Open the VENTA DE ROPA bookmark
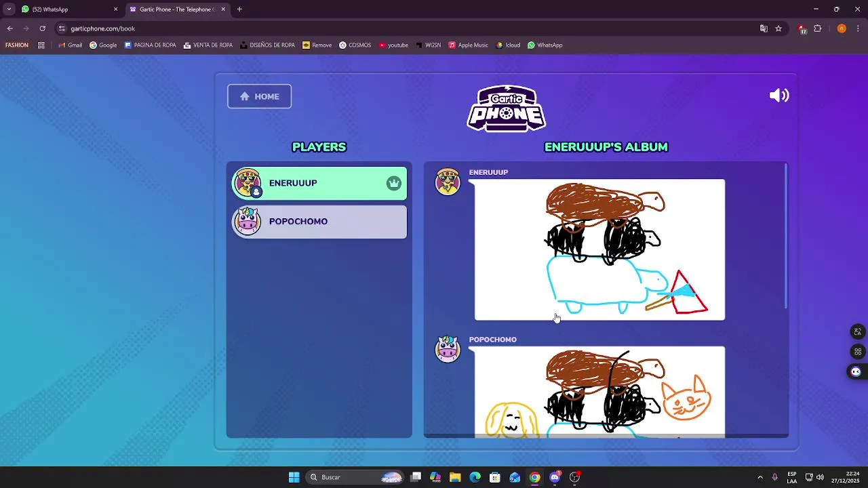868x488 pixels. click(208, 45)
